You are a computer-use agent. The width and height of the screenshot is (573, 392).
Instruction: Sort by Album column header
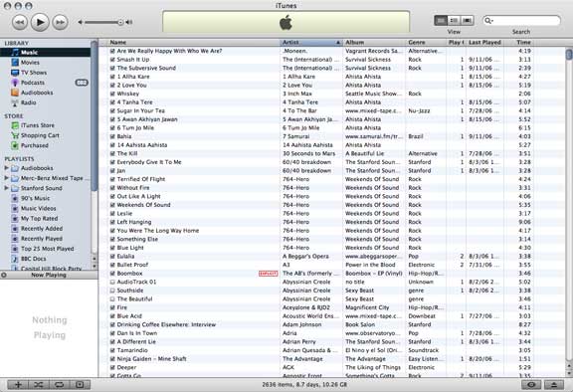374,43
